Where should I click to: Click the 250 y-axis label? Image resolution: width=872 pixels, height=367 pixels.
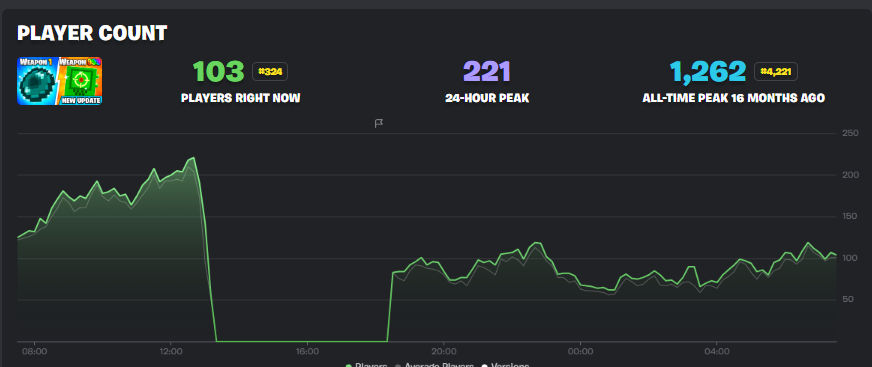pyautogui.click(x=850, y=133)
